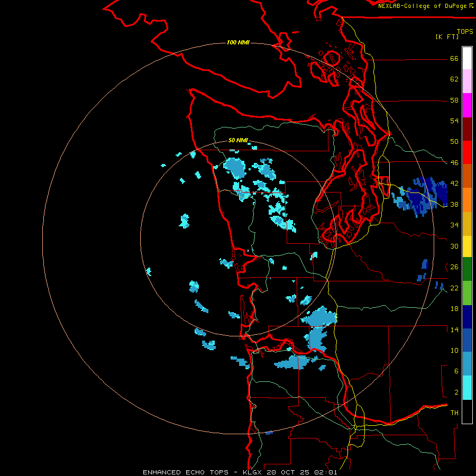
Task: Click the yellow 30 kft swatch
Action: (x=467, y=246)
